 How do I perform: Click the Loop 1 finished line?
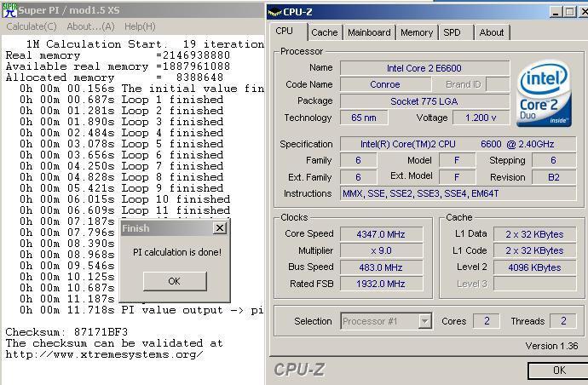122,100
